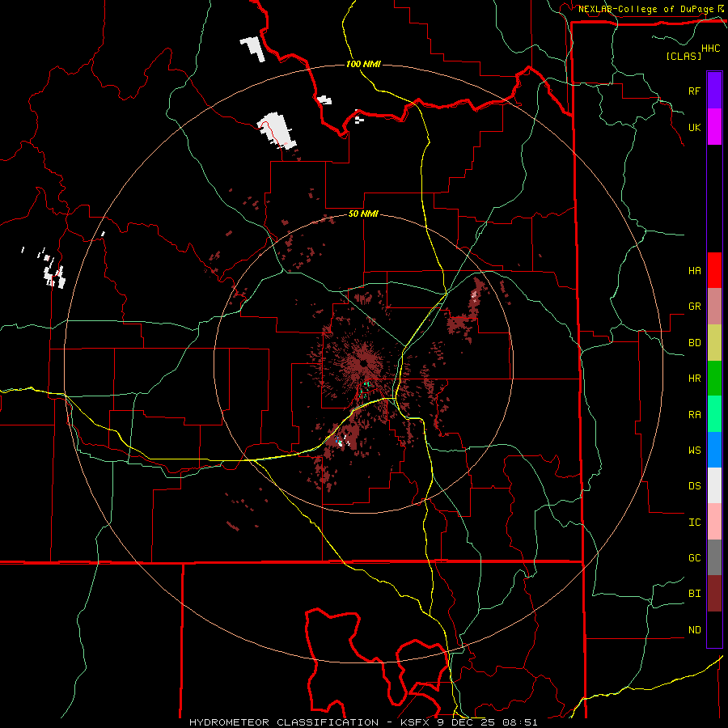Select the GC gray legend swatch
The width and height of the screenshot is (728, 728).
pos(714,557)
